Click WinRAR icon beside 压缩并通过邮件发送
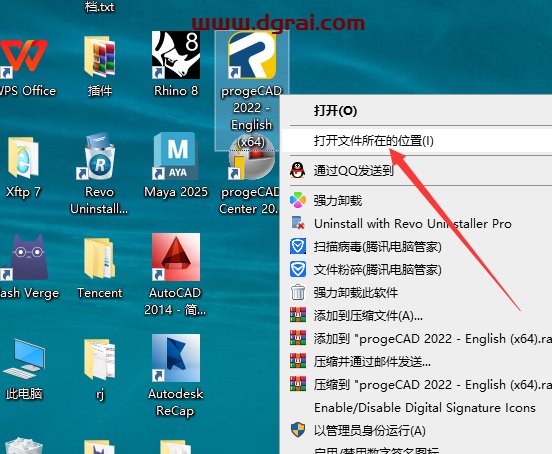The height and width of the screenshot is (454, 552). point(298,361)
